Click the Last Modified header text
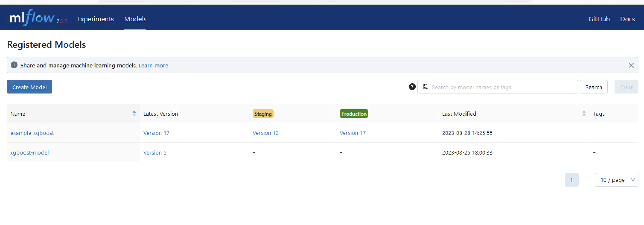The image size is (644, 225). click(x=459, y=114)
